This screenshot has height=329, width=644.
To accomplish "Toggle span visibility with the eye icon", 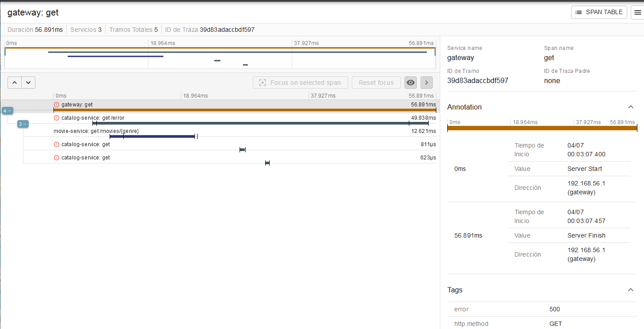I will click(x=410, y=83).
